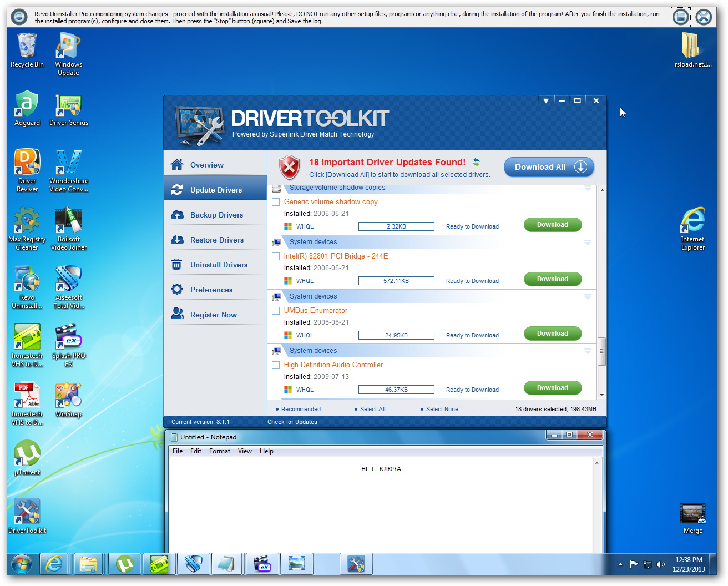The image size is (728, 586).
Task: Go to Restore Drivers section
Action: pos(215,240)
